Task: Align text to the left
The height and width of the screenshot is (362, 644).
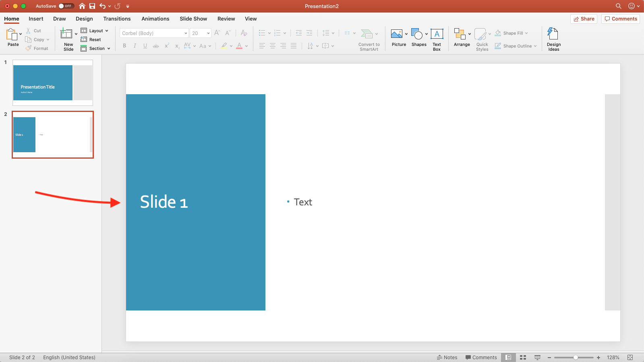Action: pos(262,46)
